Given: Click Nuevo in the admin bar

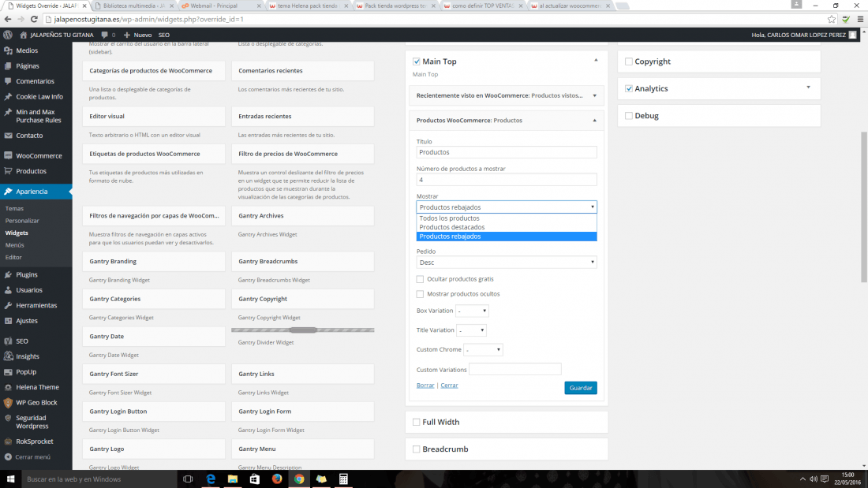Looking at the screenshot, I should point(138,35).
